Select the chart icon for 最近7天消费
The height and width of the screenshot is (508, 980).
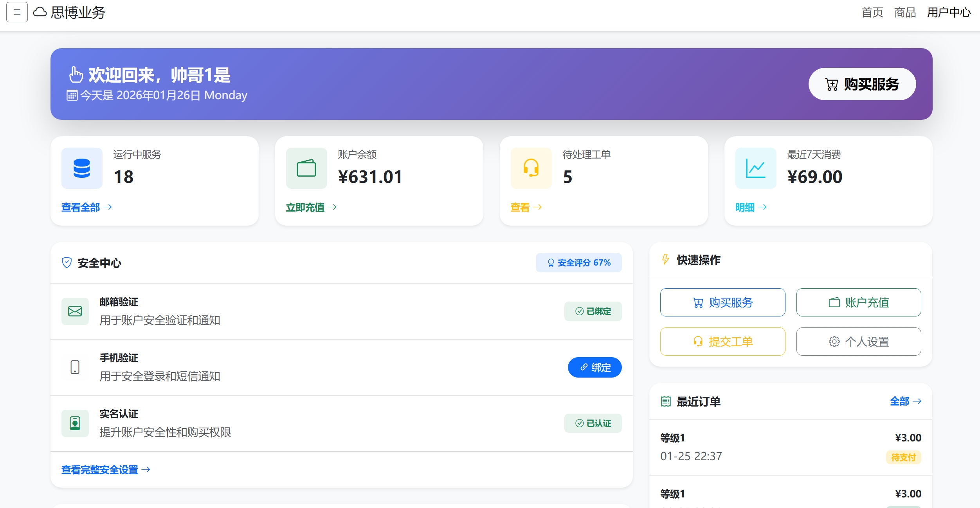(756, 168)
